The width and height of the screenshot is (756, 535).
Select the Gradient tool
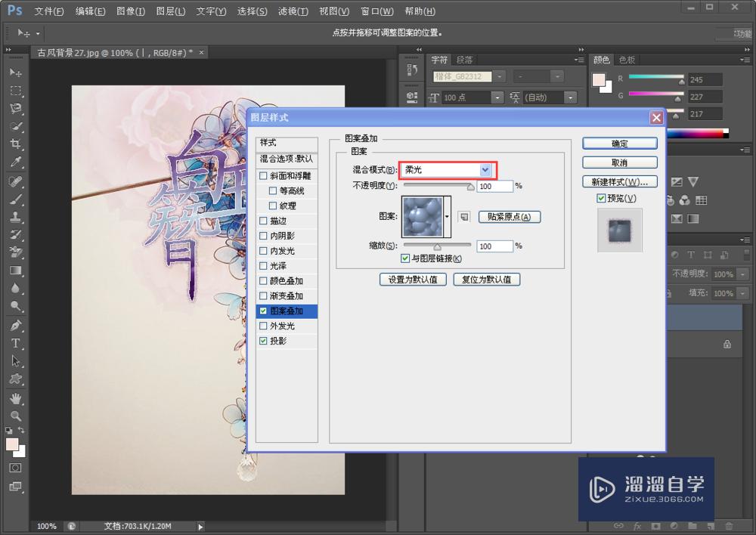(x=16, y=271)
